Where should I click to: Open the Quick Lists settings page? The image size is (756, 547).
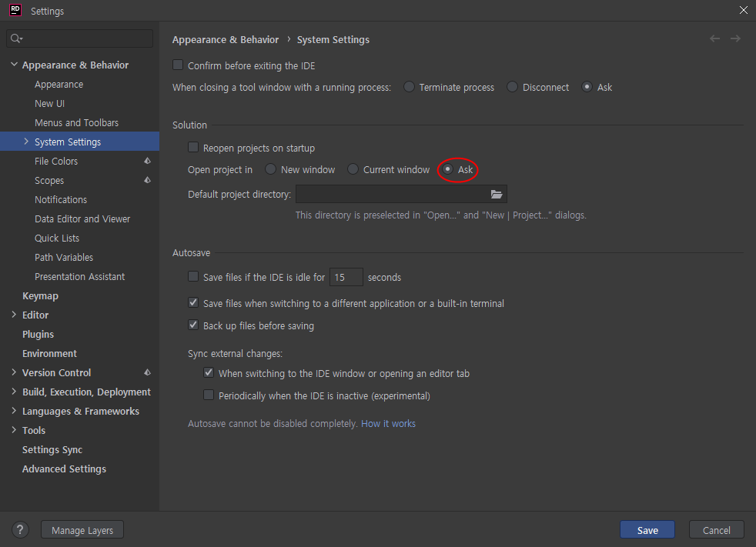[x=57, y=238]
